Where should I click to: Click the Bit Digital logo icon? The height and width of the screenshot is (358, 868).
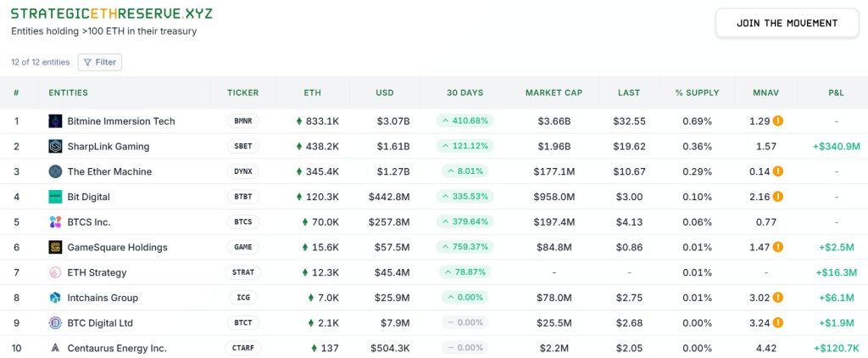55,197
